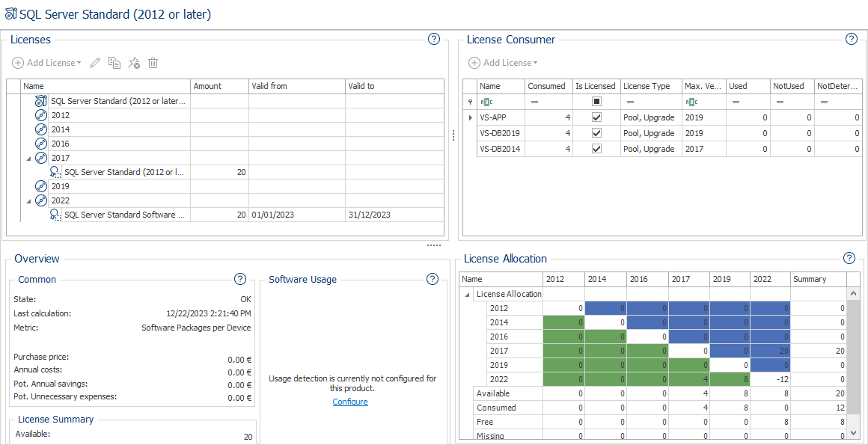Image resolution: width=868 pixels, height=445 pixels.
Task: Click the license certificate icon under 2022
Action: [x=55, y=215]
